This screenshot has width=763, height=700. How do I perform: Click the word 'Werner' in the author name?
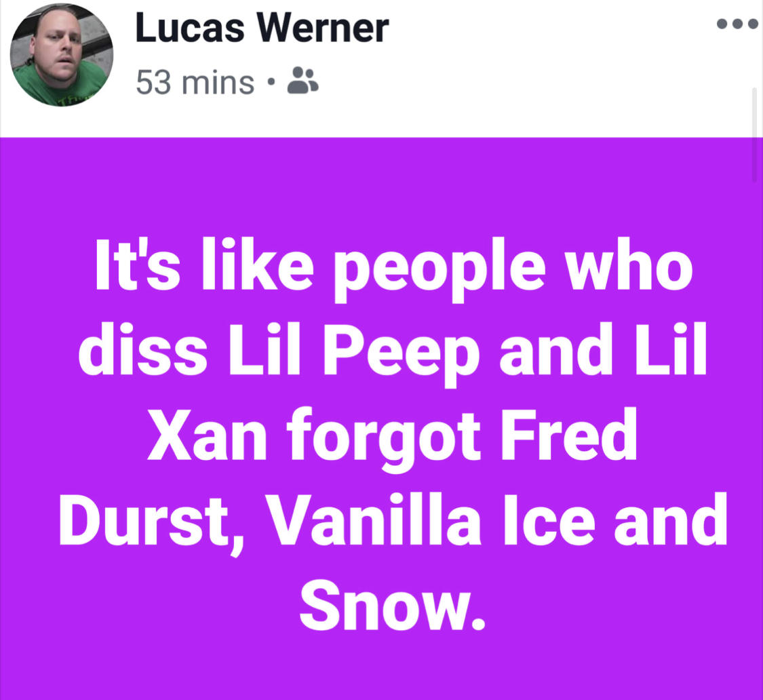pyautogui.click(x=323, y=28)
